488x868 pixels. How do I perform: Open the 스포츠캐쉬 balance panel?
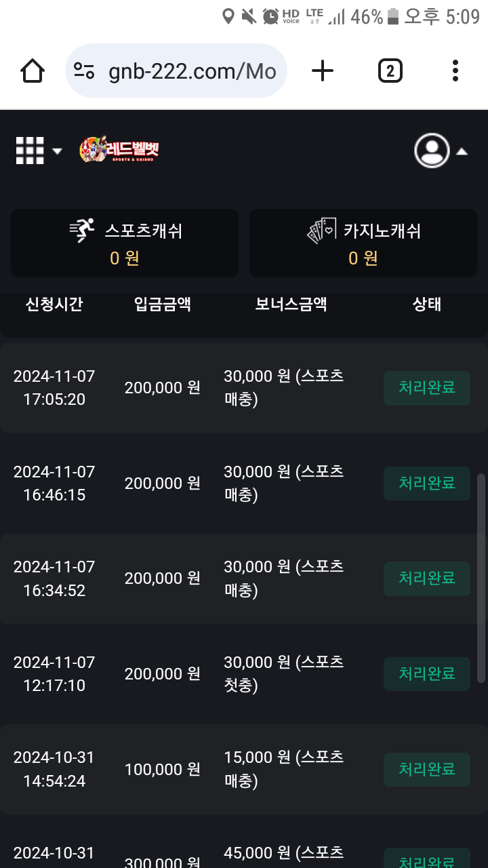click(125, 243)
